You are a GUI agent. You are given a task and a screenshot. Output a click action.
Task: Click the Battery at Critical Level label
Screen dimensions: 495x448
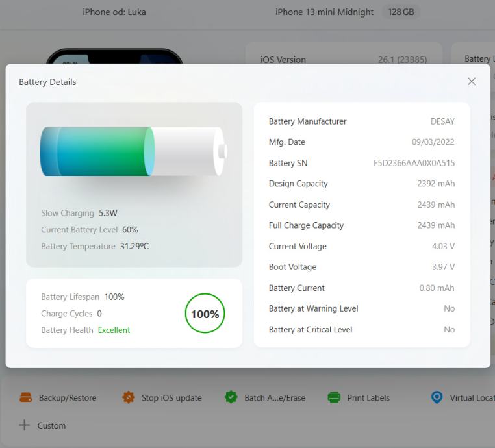point(311,330)
